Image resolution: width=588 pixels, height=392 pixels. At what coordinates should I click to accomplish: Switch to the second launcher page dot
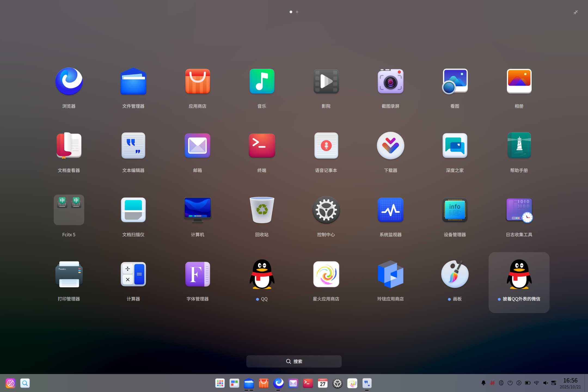297,12
